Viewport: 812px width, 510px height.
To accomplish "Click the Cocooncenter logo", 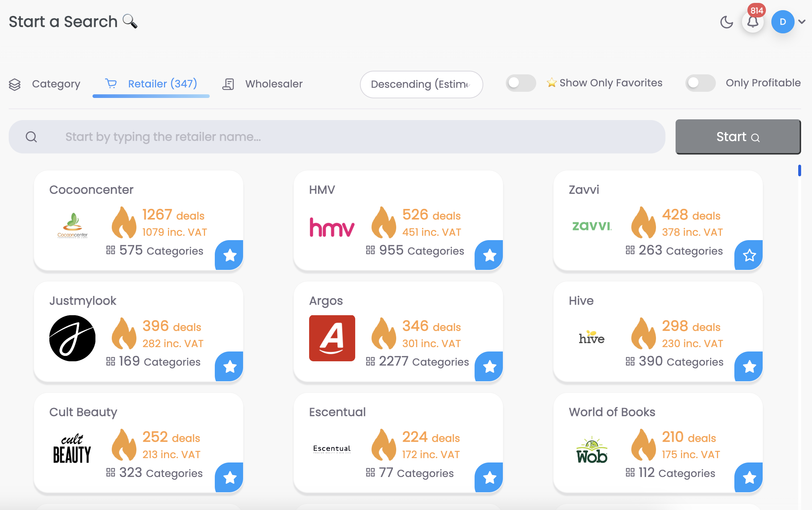I will (73, 226).
